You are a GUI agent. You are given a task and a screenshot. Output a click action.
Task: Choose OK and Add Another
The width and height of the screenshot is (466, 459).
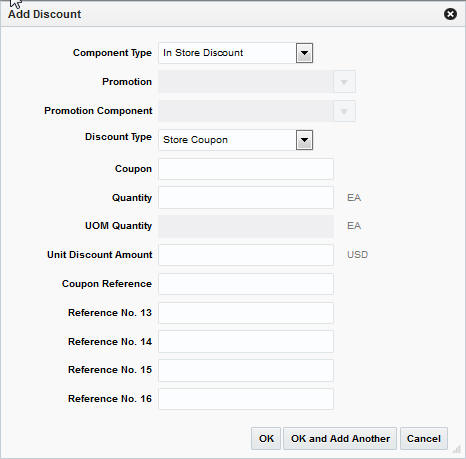click(340, 439)
